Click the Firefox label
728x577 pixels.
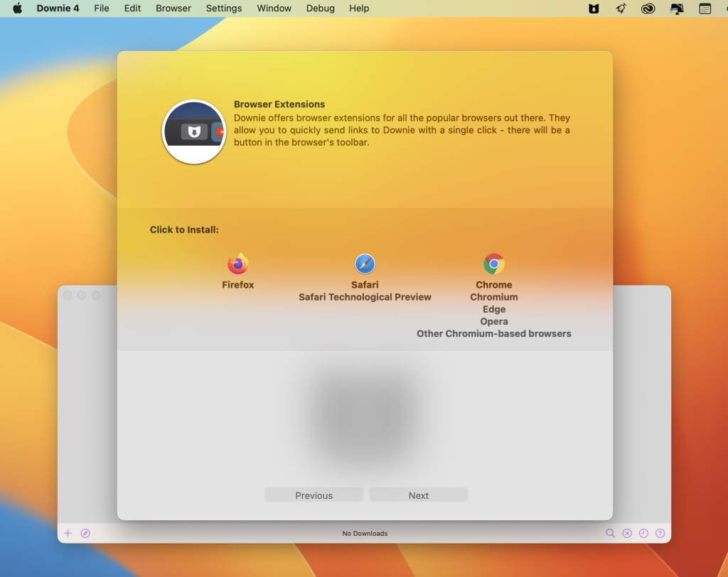[x=237, y=284]
